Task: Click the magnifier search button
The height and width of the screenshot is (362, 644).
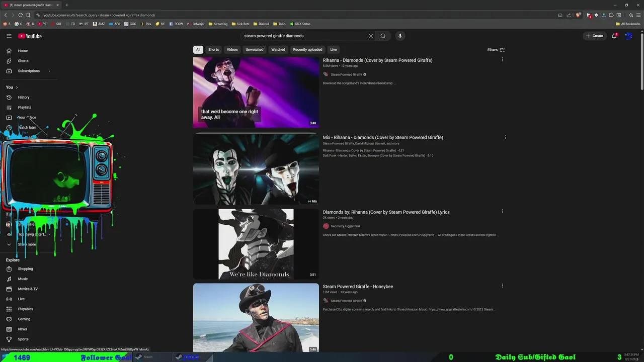Action: pyautogui.click(x=383, y=36)
